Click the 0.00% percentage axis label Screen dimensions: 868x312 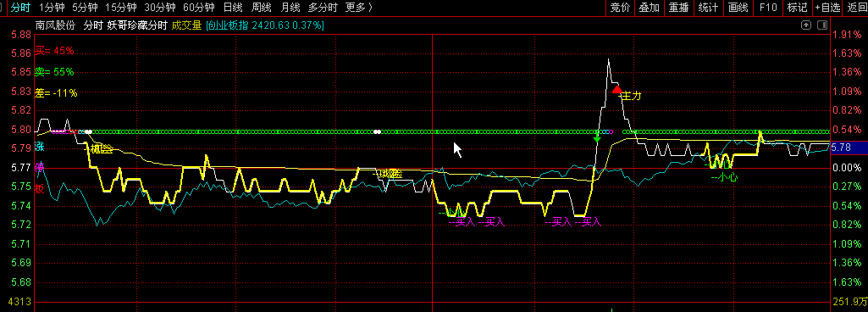point(848,167)
